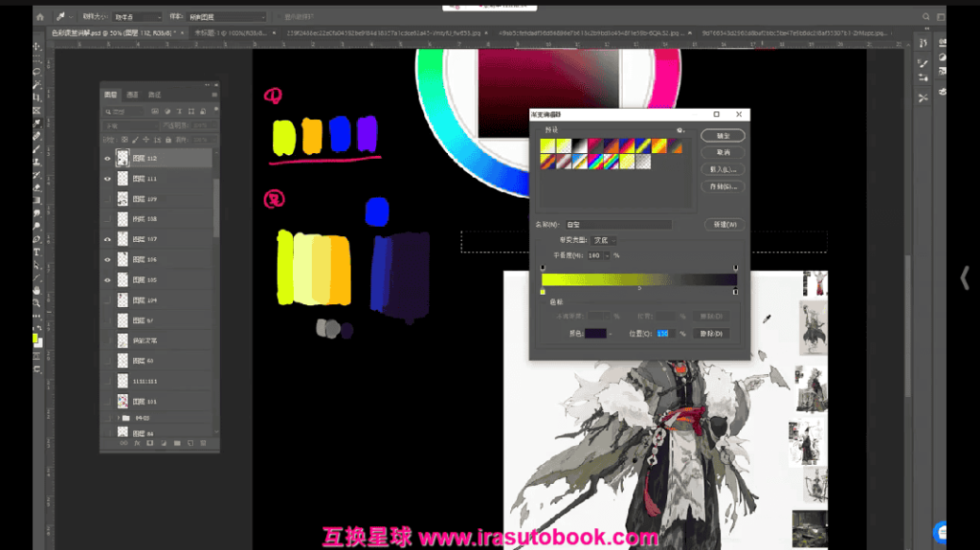This screenshot has height=550, width=980.
Task: Click the 载入(L)... load button
Action: point(723,169)
